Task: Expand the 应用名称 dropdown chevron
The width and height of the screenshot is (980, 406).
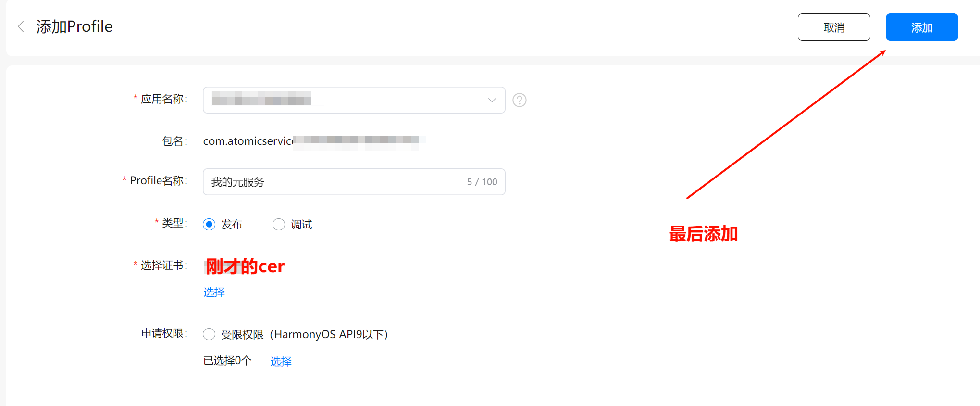Action: pos(492,100)
